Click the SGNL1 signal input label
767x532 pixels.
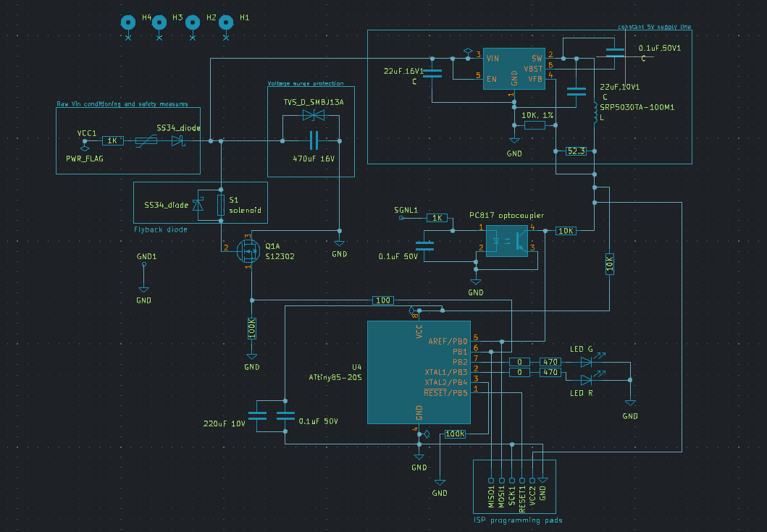406,210
